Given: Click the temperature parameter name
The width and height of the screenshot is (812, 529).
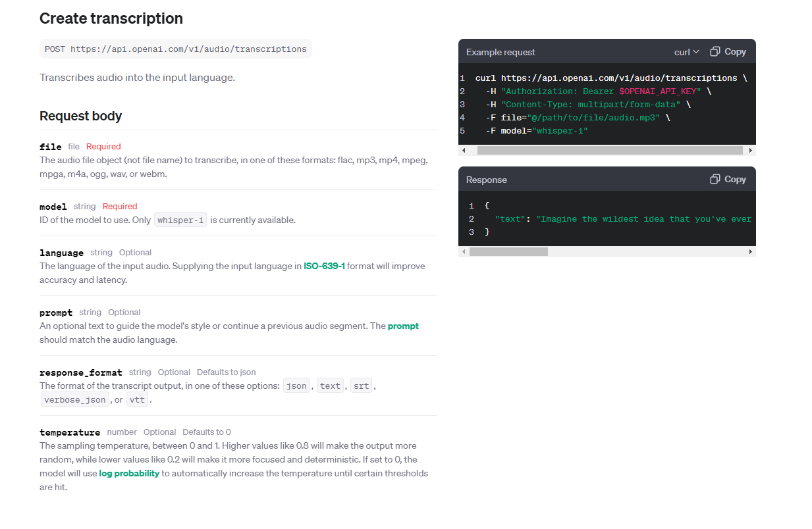Looking at the screenshot, I should pyautogui.click(x=70, y=433).
